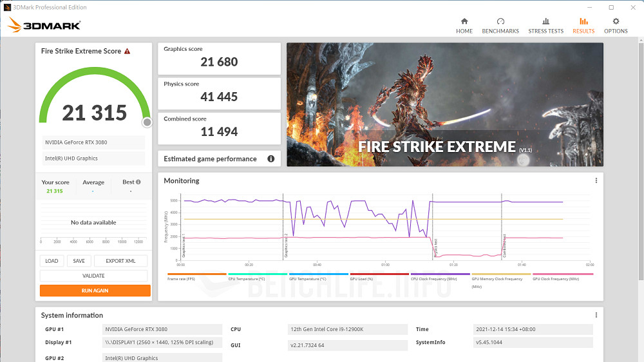Viewport: 644px width, 362px height.
Task: Click the GPU #1 value NVIDIA GeForce RTX 3080
Action: click(162, 329)
